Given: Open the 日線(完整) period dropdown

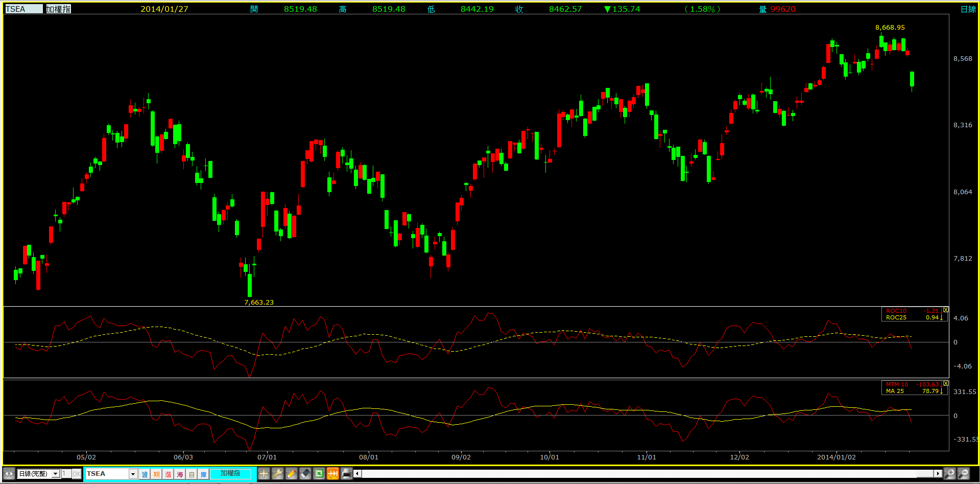Looking at the screenshot, I should click(55, 474).
